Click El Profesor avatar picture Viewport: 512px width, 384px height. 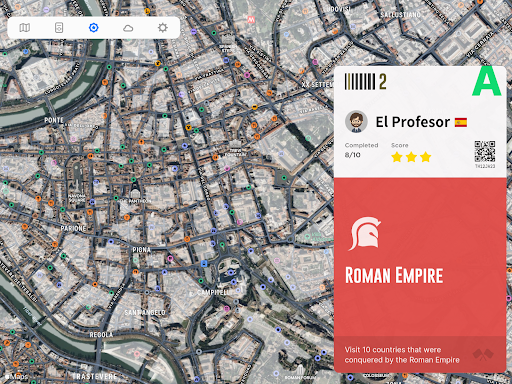click(356, 122)
